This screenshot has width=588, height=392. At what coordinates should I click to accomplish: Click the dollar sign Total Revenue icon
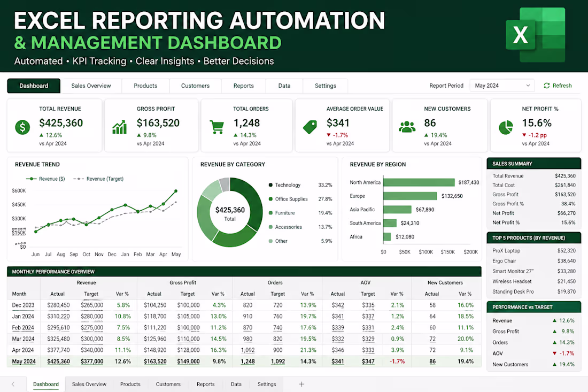point(22,127)
